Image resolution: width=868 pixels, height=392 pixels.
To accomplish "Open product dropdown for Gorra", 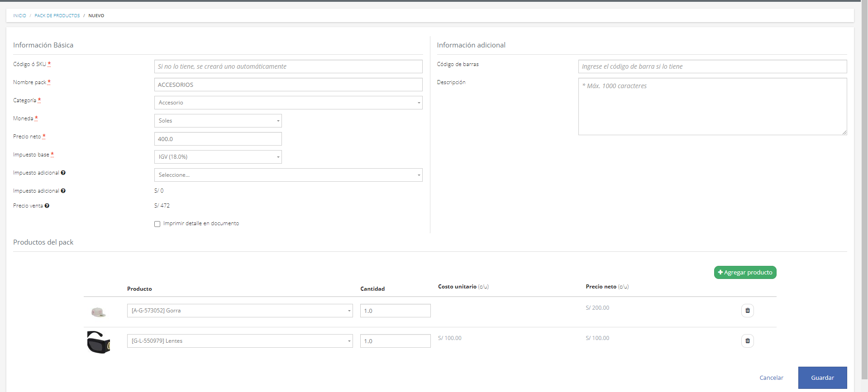I will point(240,311).
